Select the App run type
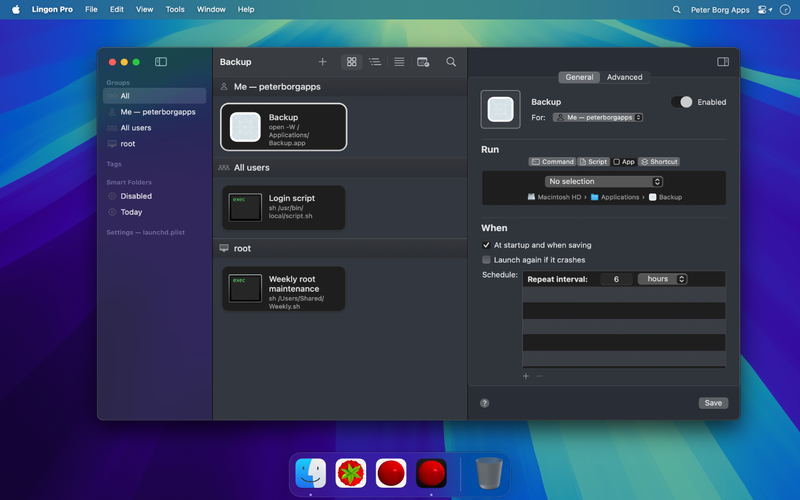This screenshot has width=800, height=500. tap(623, 162)
